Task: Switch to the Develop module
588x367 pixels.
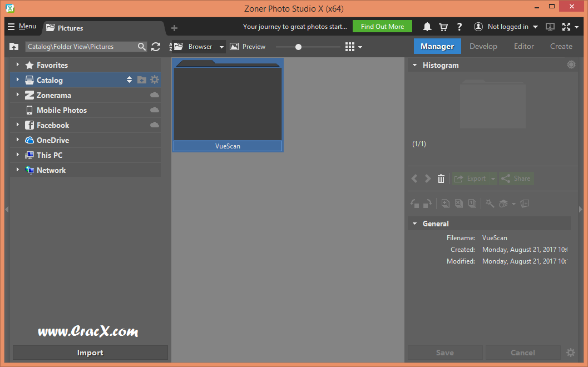Action: click(x=483, y=46)
